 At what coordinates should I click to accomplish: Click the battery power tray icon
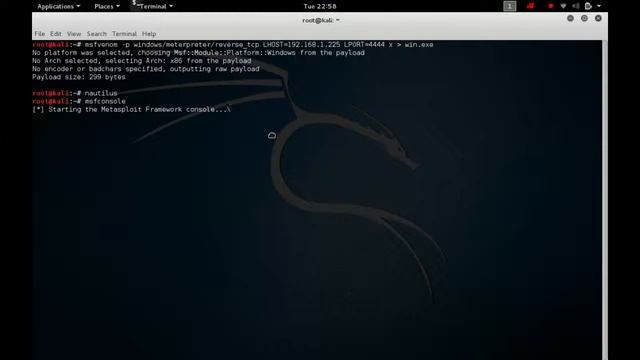click(x=588, y=6)
